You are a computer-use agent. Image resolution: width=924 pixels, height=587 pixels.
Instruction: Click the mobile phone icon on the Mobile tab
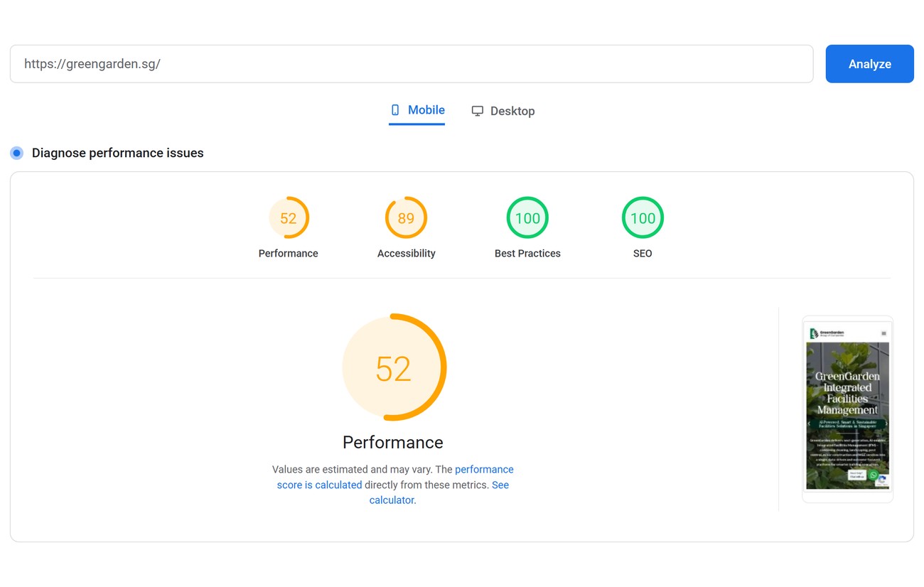coord(395,110)
